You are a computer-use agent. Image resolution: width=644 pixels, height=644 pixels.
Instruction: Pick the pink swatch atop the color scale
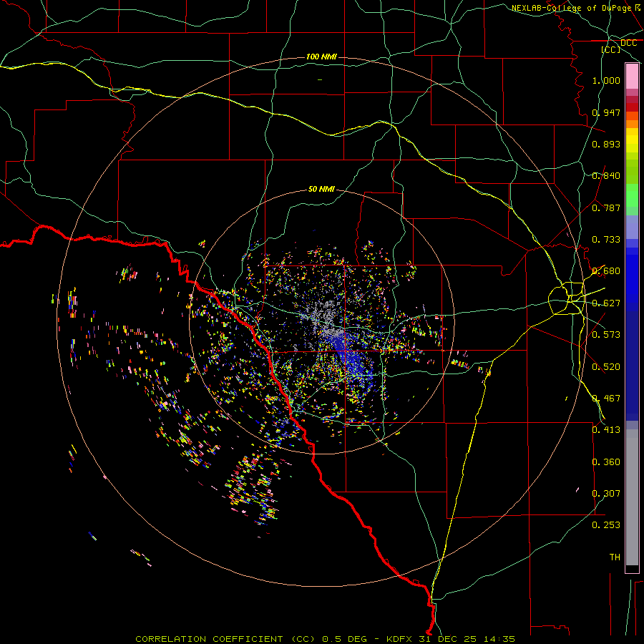coord(632,77)
